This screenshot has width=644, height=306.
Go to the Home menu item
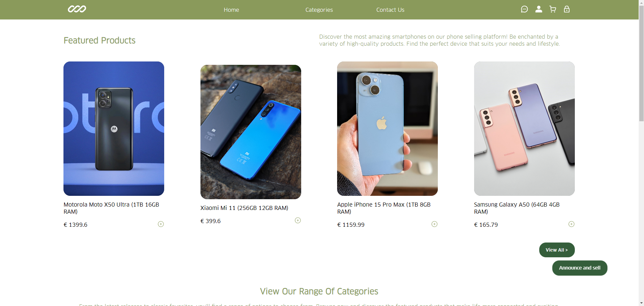tap(231, 10)
